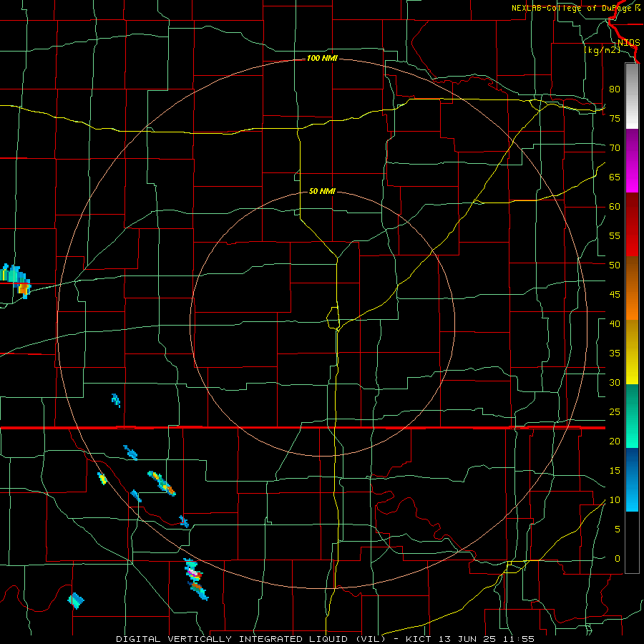The width and height of the screenshot is (644, 644).
Task: Click the NIDS label above the scale
Action: [x=628, y=43]
